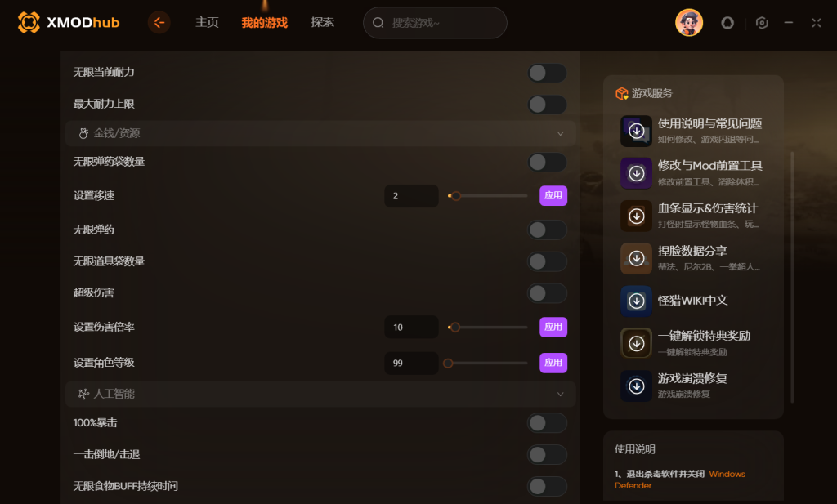Collapse the 人工智能 section chevron
The width and height of the screenshot is (837, 504).
tap(560, 395)
